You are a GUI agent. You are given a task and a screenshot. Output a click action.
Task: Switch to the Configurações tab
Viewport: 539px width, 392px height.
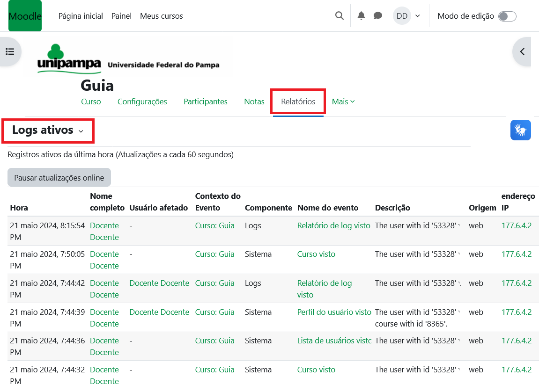[x=142, y=102]
